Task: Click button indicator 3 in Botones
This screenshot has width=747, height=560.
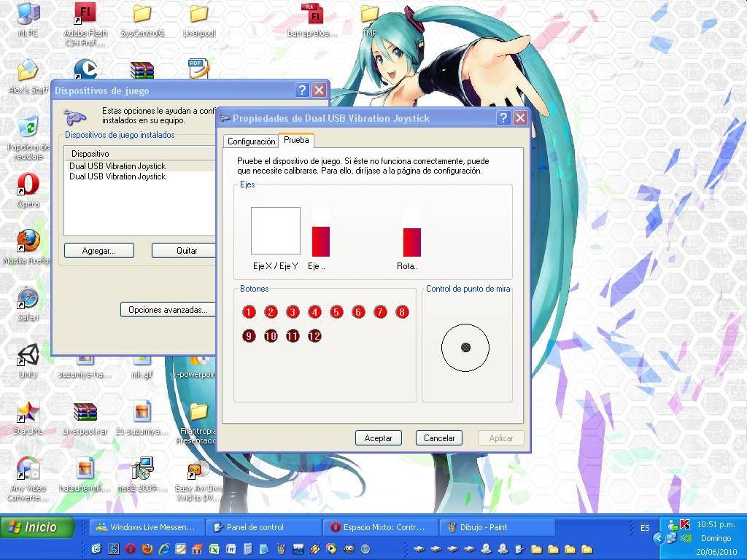Action: point(293,312)
